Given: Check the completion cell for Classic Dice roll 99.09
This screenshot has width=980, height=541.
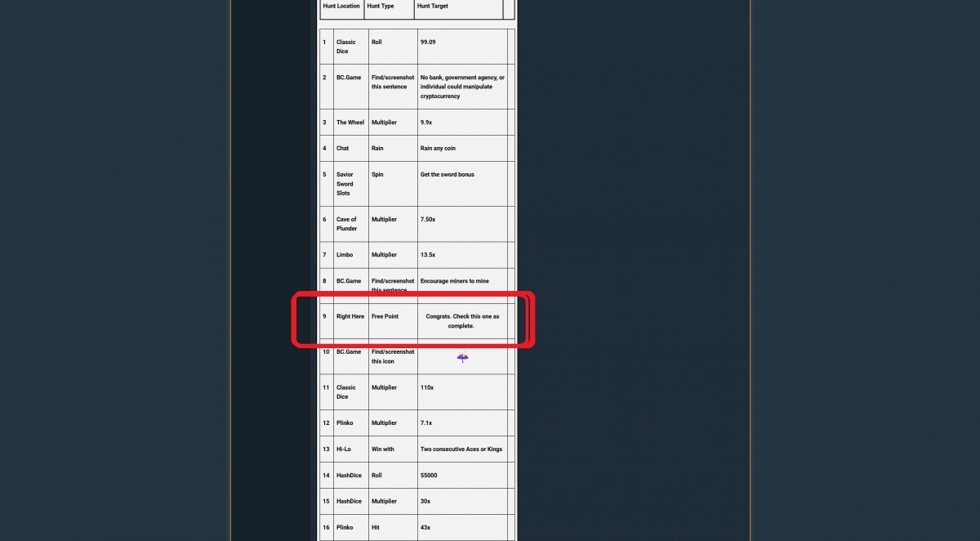Looking at the screenshot, I should pos(511,47).
